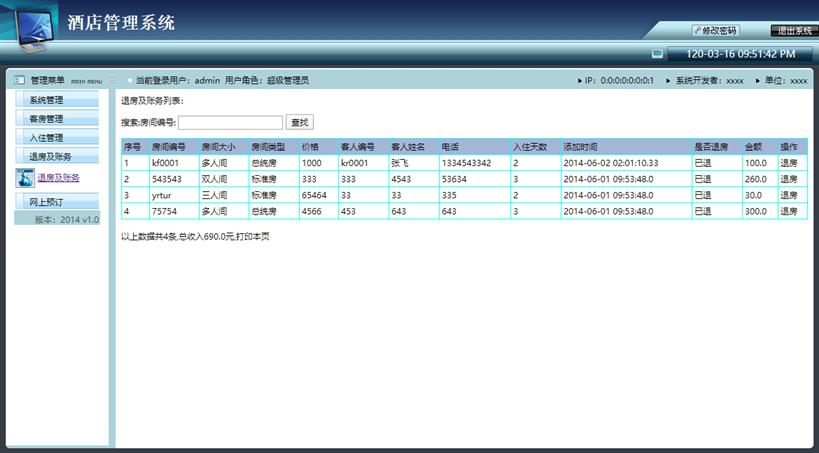
Task: Click the 管理菜单 panel icon
Action: 19,80
